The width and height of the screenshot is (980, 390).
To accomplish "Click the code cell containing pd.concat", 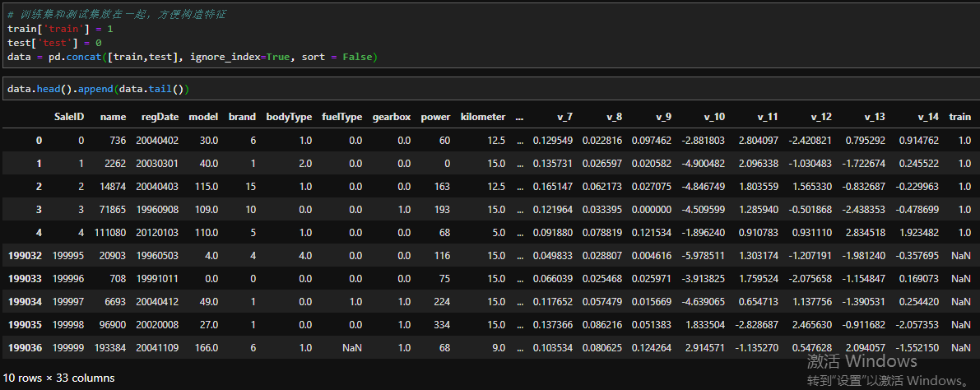I will coord(490,35).
